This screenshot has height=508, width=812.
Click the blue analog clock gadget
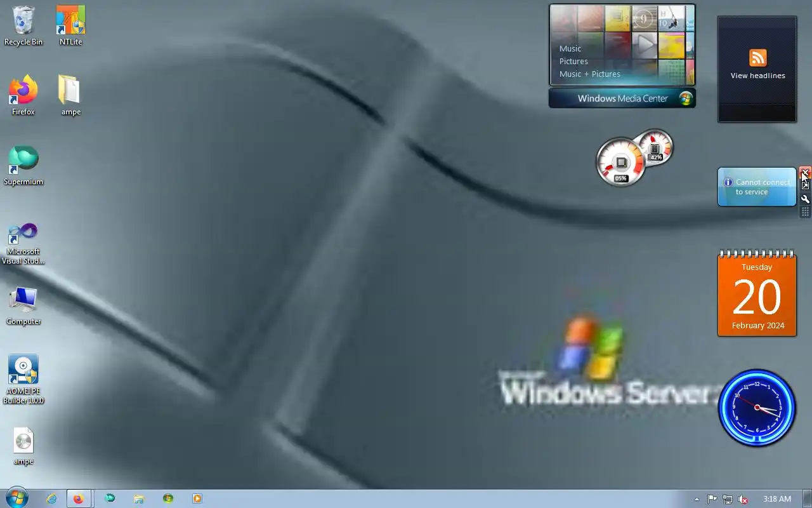pos(757,408)
